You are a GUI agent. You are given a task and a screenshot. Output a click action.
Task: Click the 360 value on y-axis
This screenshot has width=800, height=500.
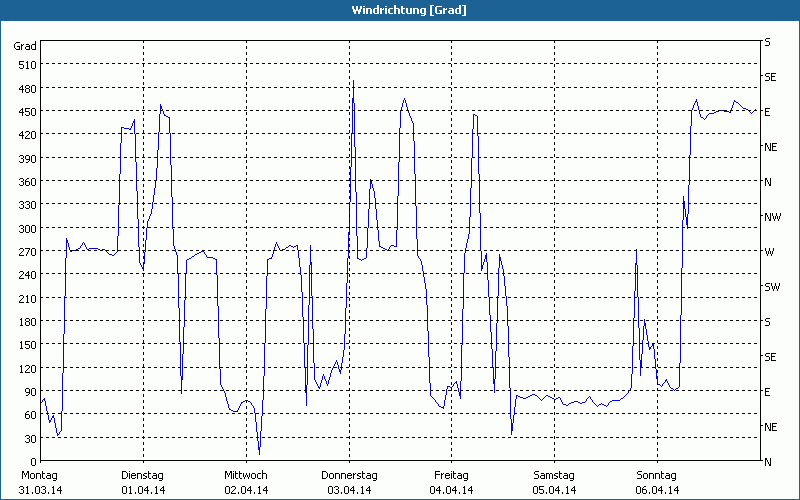[25, 182]
